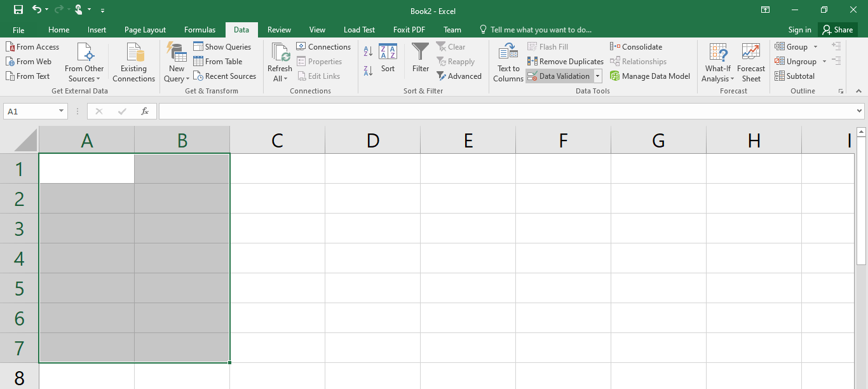This screenshot has height=389, width=868.
Task: Open Customize Quick Access Toolbar arrow
Action: pos(103,11)
